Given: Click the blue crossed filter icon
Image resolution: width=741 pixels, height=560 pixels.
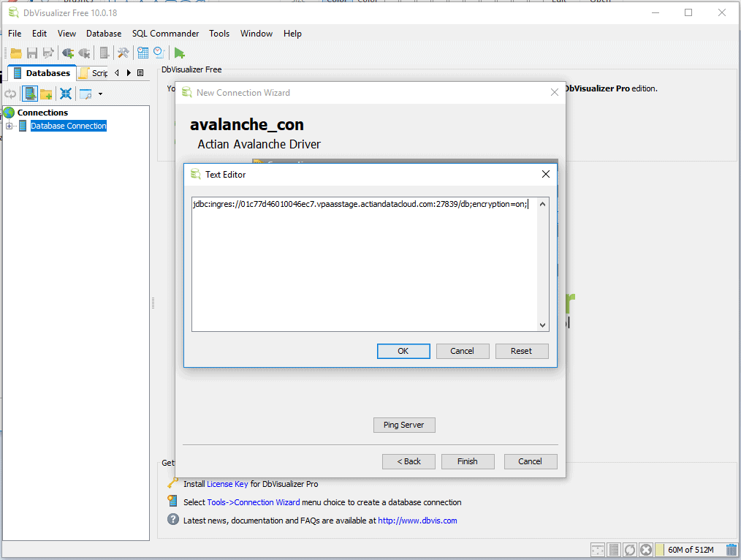Looking at the screenshot, I should 66,94.
